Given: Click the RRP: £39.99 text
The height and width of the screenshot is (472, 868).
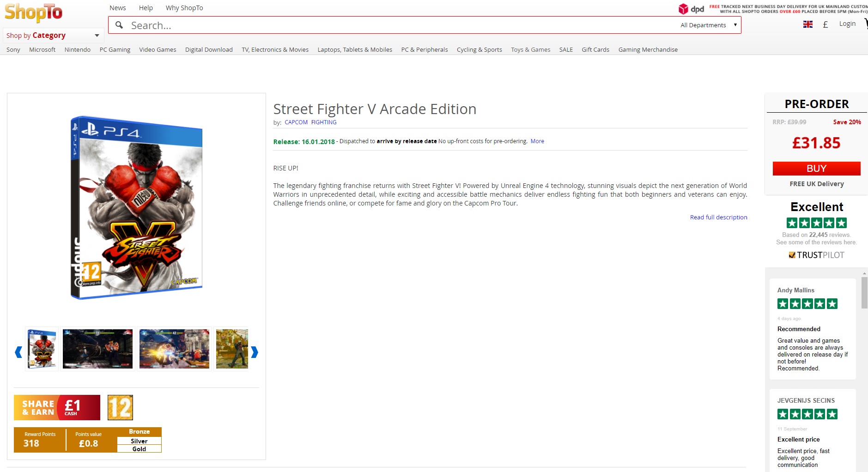Looking at the screenshot, I should coord(789,122).
